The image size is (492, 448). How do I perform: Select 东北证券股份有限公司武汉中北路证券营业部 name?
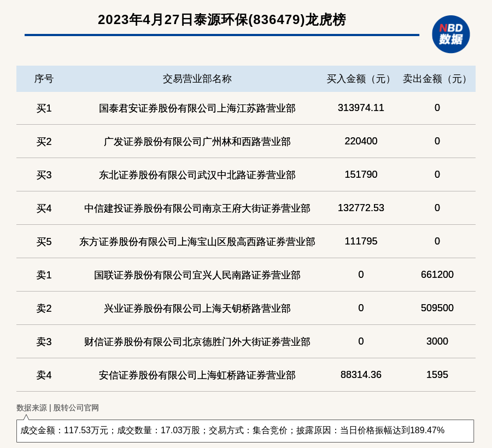point(197,175)
